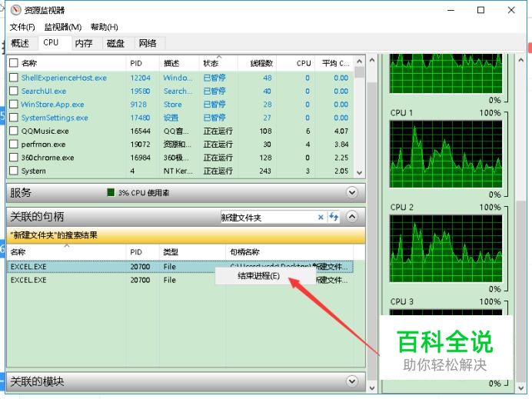Switch to the 概述 tab
Image resolution: width=532 pixels, height=399 pixels.
click(x=20, y=43)
